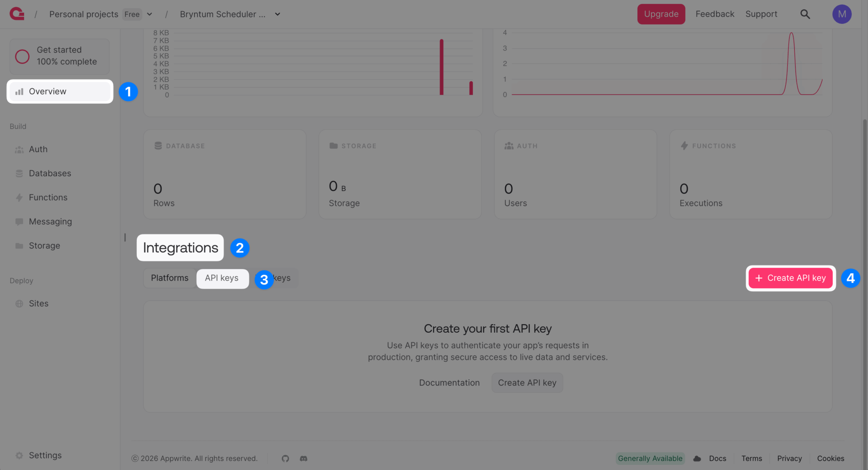Go to Databases in sidebar

pos(50,173)
